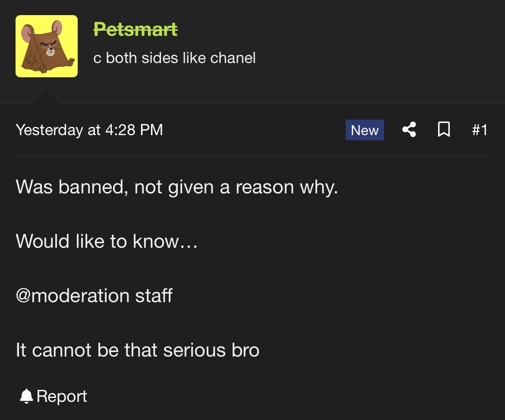This screenshot has height=420, width=505.
Task: Click the share icon on the post
Action: click(409, 130)
